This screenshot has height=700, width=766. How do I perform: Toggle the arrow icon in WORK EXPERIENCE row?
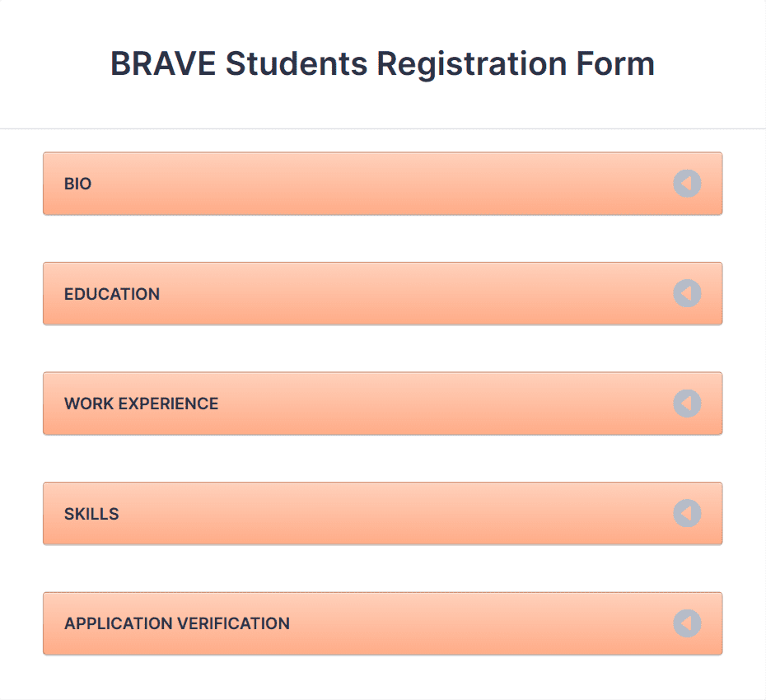coord(687,404)
